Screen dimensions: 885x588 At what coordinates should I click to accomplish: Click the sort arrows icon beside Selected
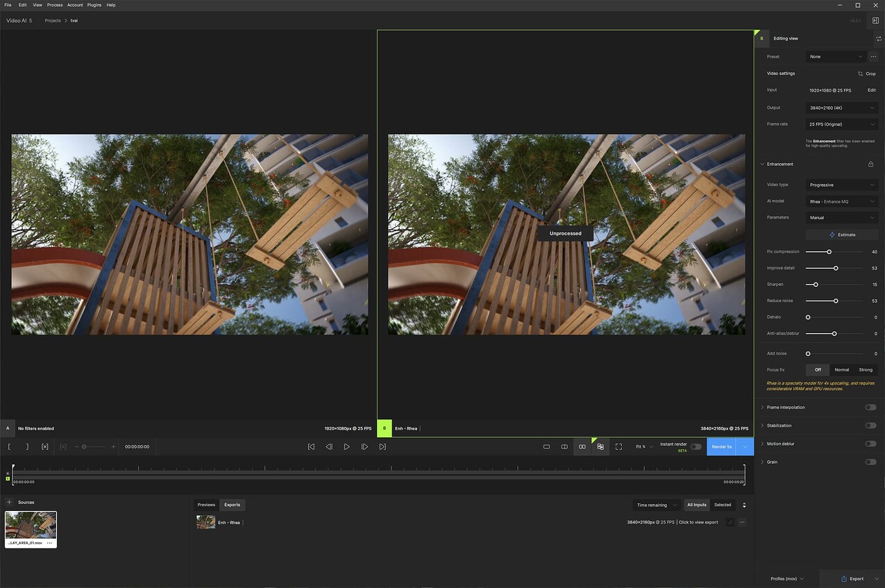(x=744, y=505)
